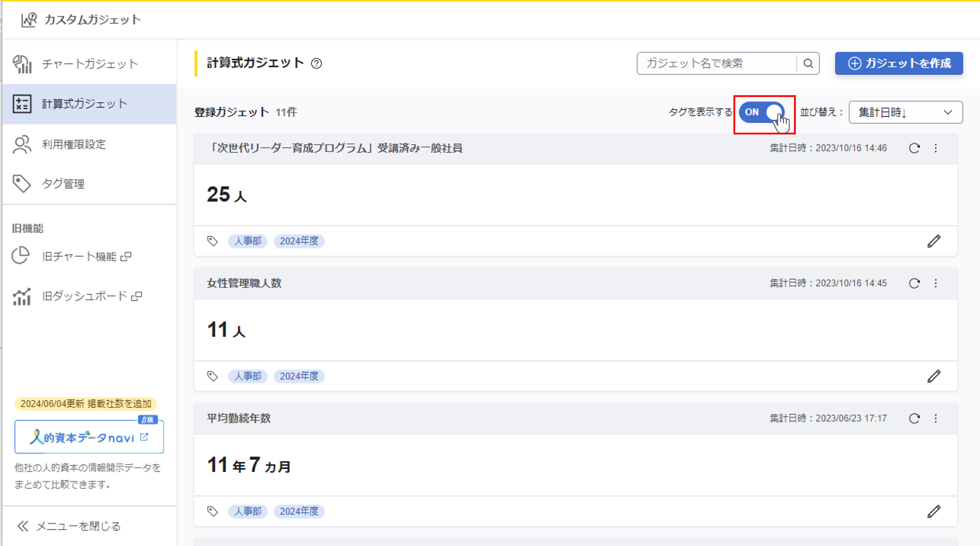Viewport: 980px width, 546px height.
Task: Open the three-dot menu for 平均勤続年数
Action: click(936, 418)
